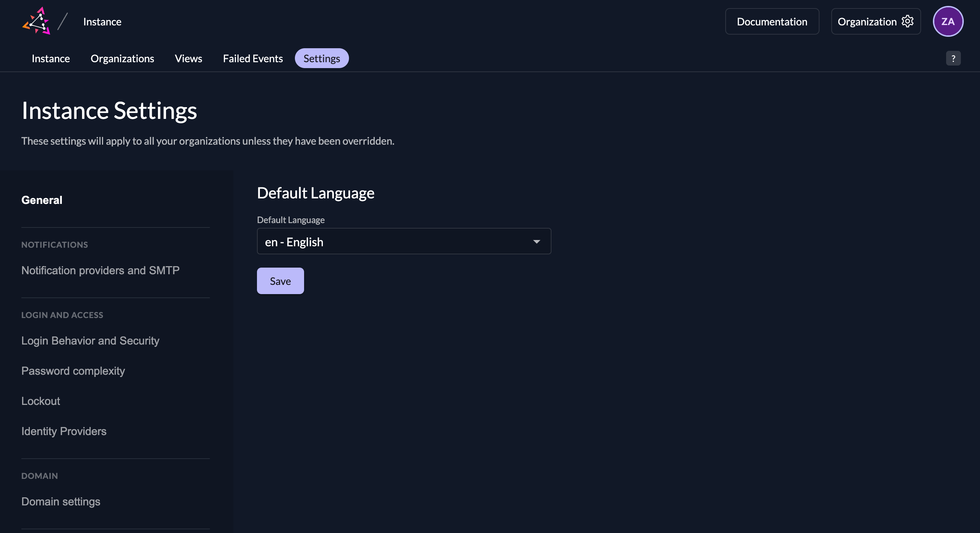Go to Password complexity settings

tap(73, 371)
